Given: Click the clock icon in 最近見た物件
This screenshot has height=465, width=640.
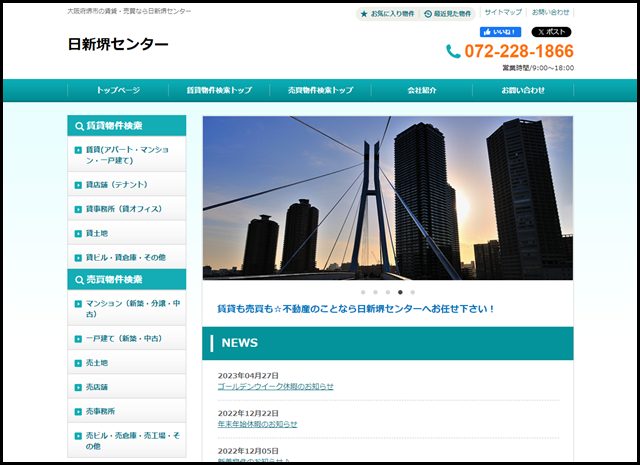Looking at the screenshot, I should point(428,14).
